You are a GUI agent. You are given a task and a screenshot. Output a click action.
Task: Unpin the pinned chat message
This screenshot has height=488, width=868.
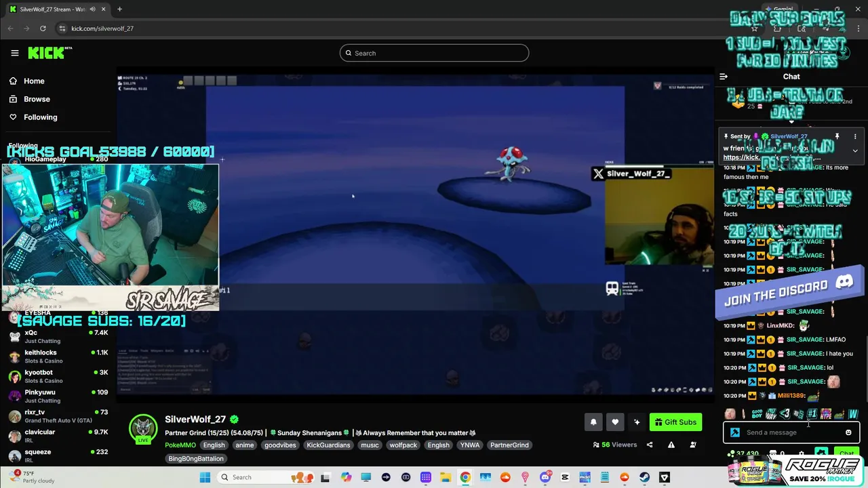point(837,136)
